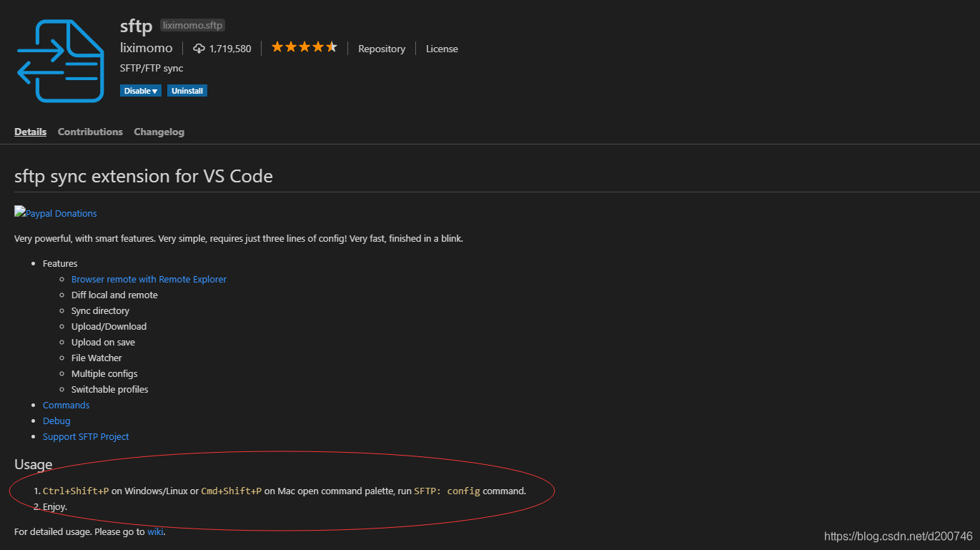Click the Diff local and remote item

click(114, 295)
